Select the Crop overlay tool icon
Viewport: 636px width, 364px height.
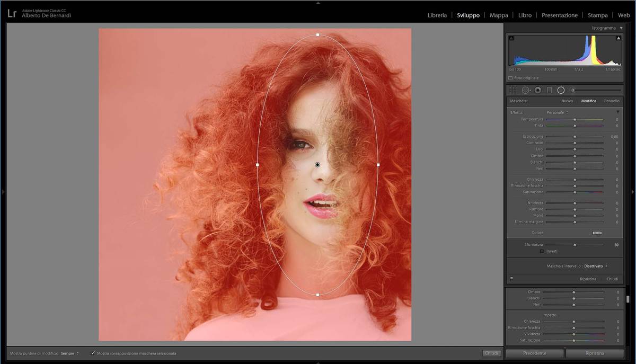coord(513,91)
